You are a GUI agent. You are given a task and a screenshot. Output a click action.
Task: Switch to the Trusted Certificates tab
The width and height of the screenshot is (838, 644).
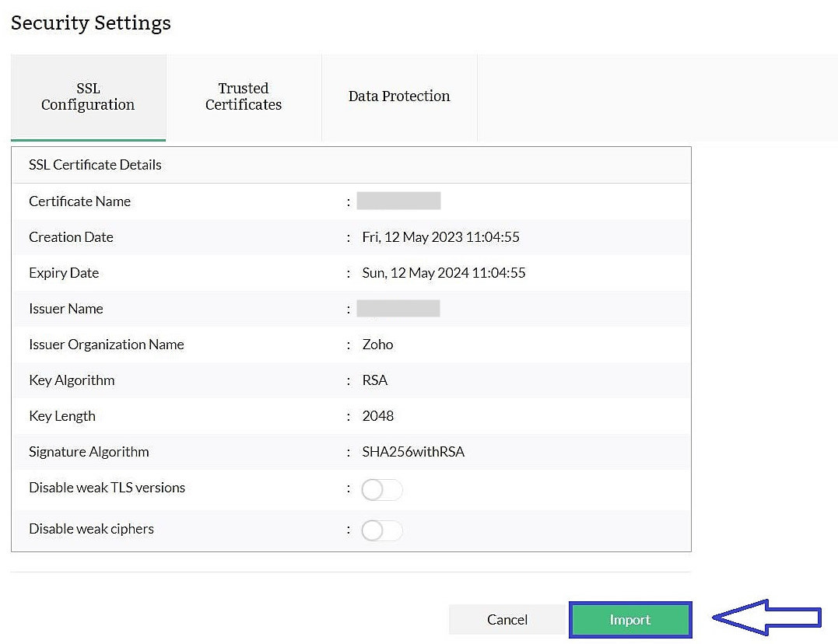point(244,96)
